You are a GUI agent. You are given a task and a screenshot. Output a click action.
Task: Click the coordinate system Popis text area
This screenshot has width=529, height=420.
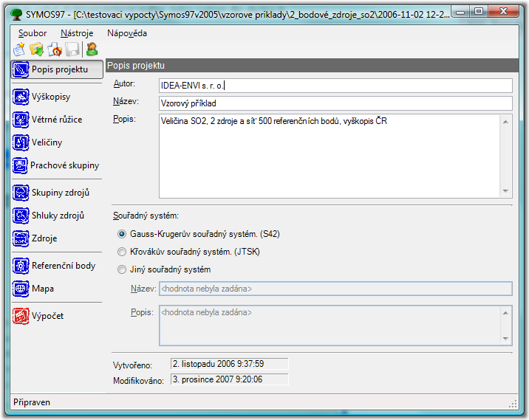tap(330, 326)
